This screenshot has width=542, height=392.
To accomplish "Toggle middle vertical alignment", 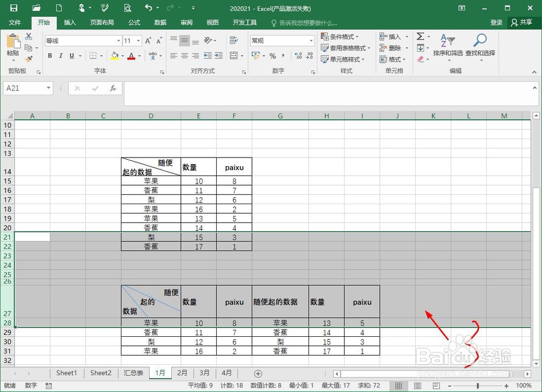I will (x=185, y=41).
